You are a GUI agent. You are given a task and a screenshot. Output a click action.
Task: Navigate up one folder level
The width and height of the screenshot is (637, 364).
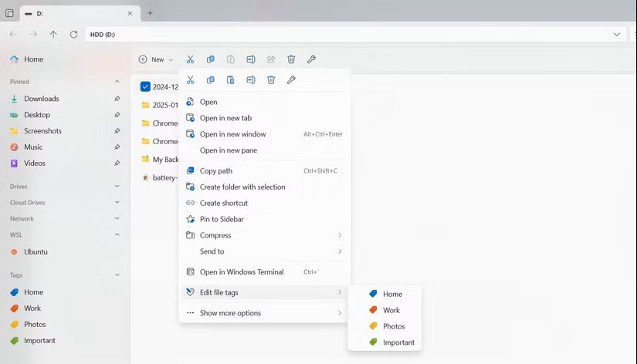click(x=53, y=35)
